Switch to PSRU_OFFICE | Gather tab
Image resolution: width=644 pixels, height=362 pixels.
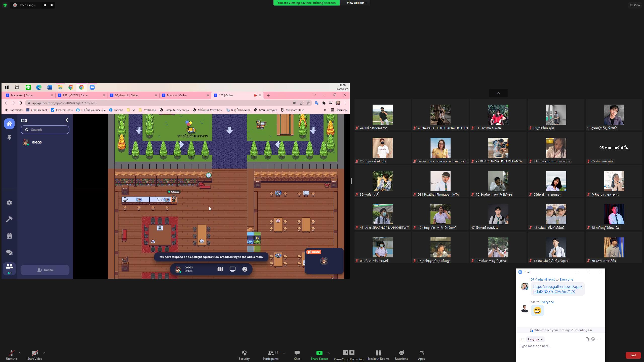[81, 95]
